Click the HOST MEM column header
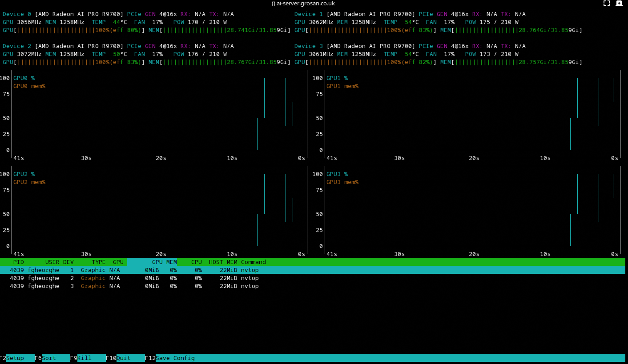 223,262
